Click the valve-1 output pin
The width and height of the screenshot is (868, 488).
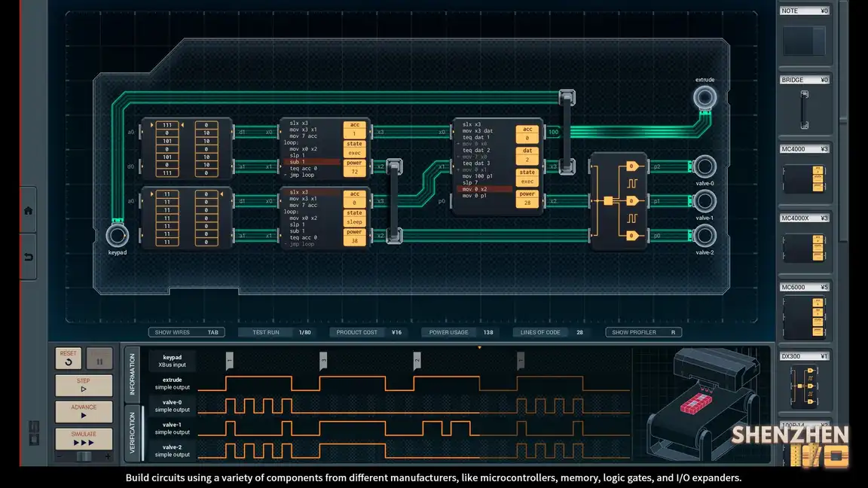pos(704,201)
